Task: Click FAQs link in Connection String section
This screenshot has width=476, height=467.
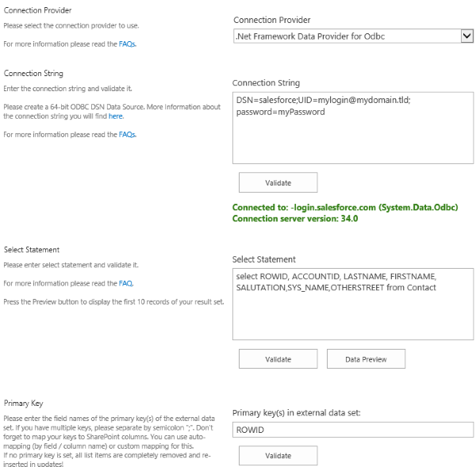Action: click(x=127, y=135)
